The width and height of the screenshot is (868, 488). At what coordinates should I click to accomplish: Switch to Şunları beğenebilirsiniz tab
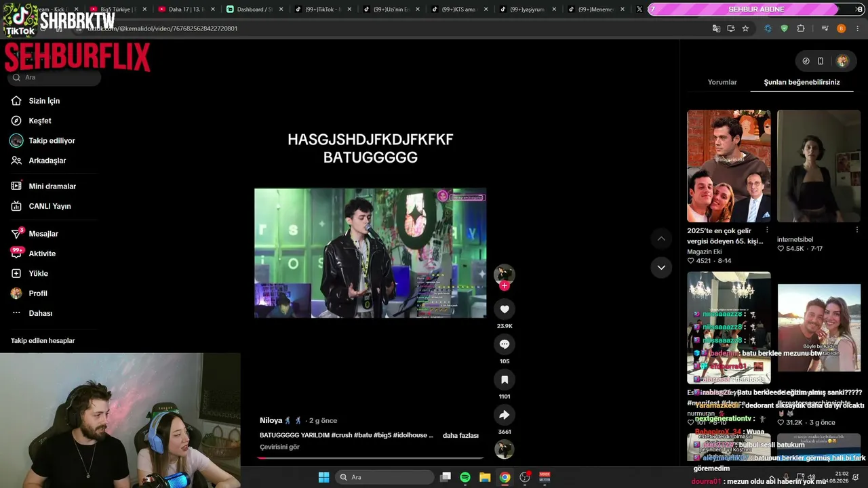(x=802, y=82)
